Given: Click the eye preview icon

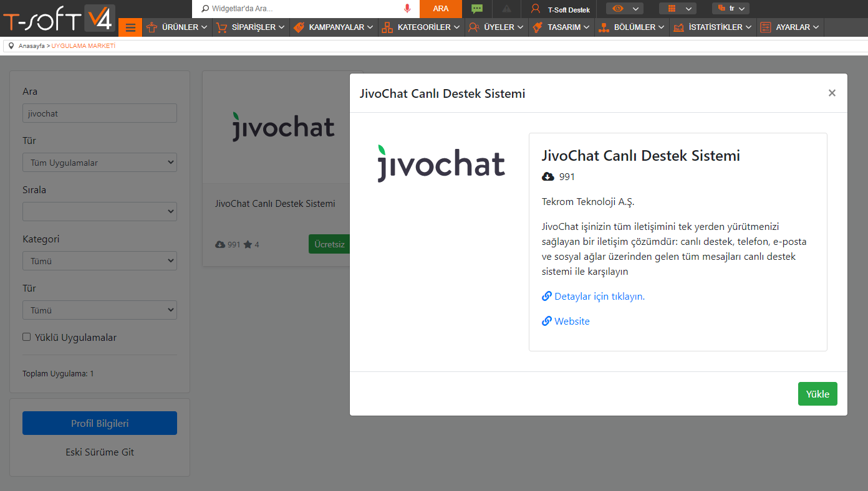Looking at the screenshot, I should tap(618, 9).
